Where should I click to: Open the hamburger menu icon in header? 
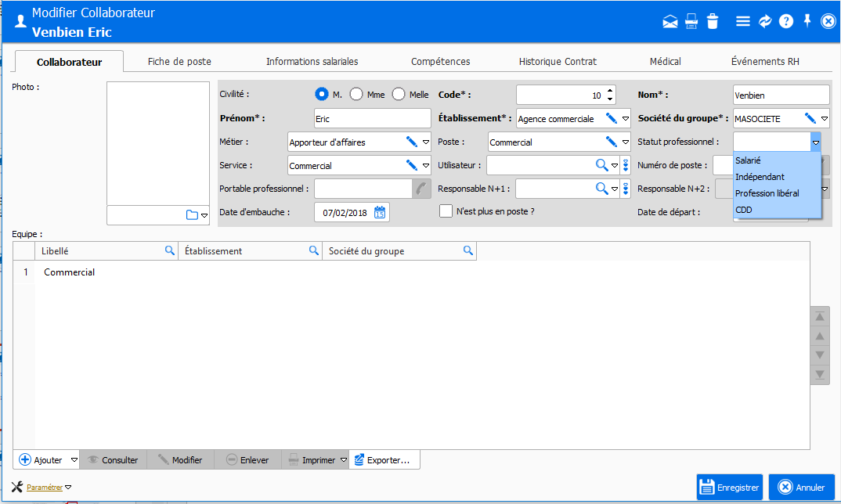coord(743,22)
